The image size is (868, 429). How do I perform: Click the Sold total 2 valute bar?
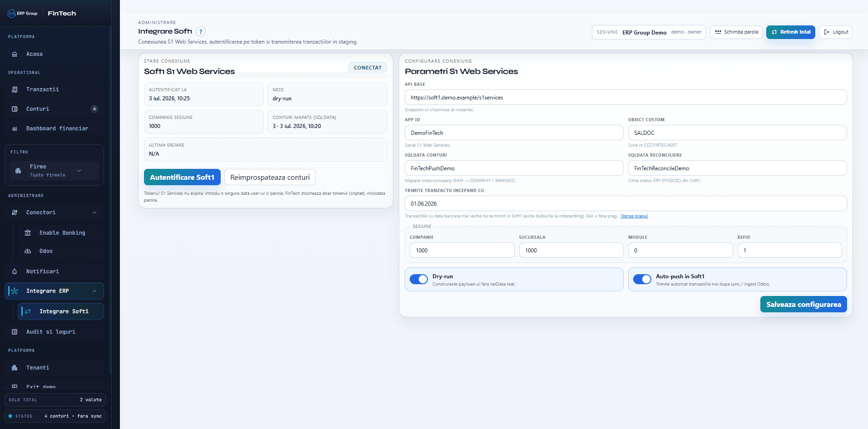click(55, 400)
